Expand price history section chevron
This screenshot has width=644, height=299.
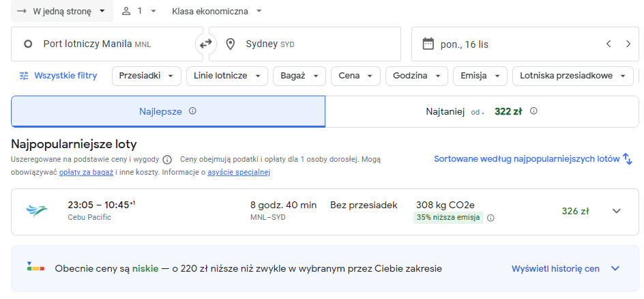[615, 268]
